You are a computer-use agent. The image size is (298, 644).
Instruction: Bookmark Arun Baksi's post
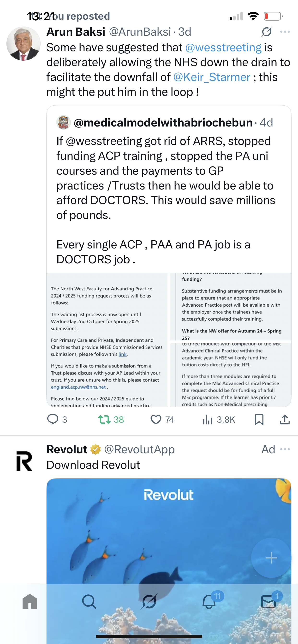(259, 419)
